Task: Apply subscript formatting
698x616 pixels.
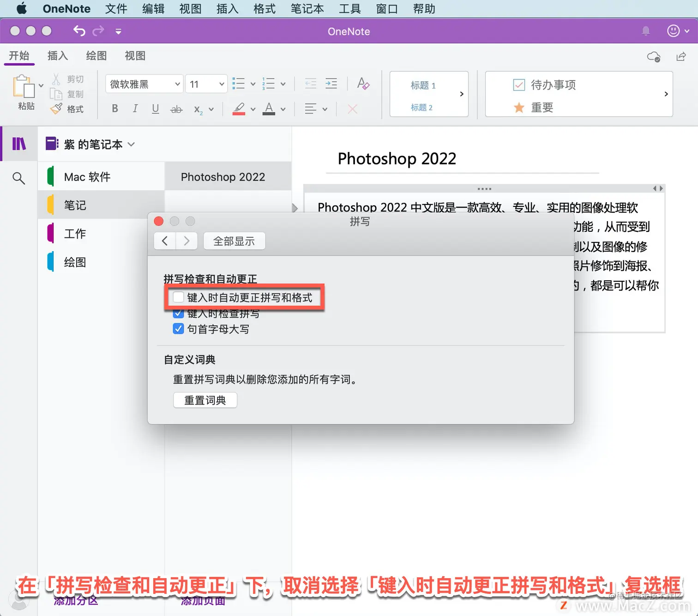Action: (198, 109)
